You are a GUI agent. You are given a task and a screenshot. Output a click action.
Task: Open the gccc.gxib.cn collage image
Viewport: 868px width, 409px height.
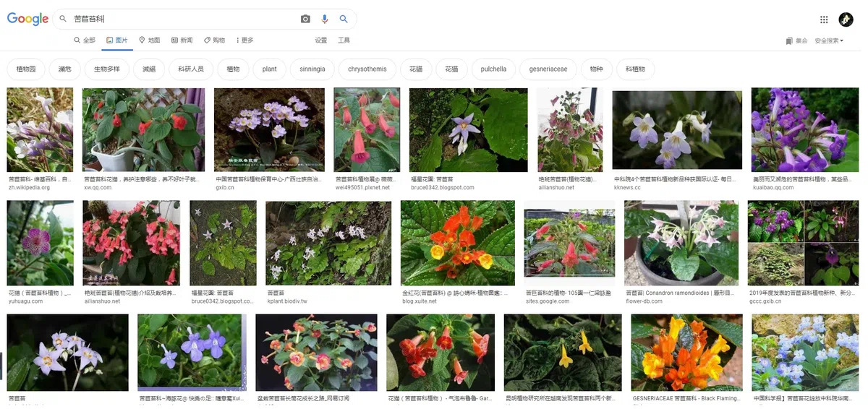tap(804, 243)
